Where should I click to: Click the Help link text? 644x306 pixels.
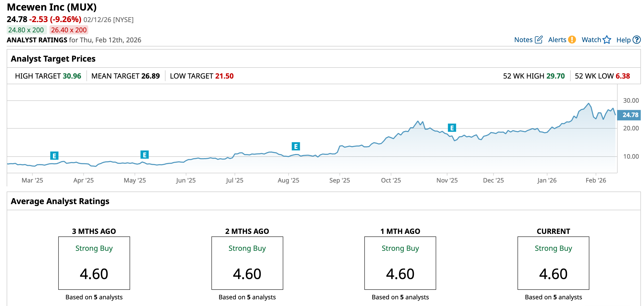tap(623, 40)
